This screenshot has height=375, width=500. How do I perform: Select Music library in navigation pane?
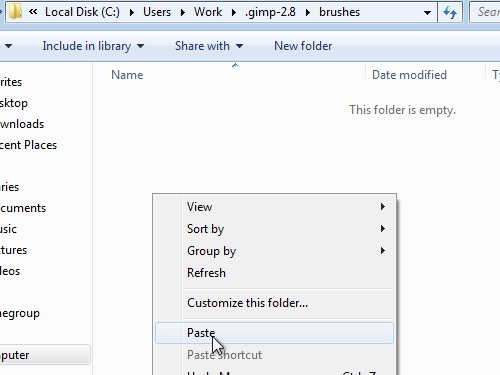tap(8, 229)
